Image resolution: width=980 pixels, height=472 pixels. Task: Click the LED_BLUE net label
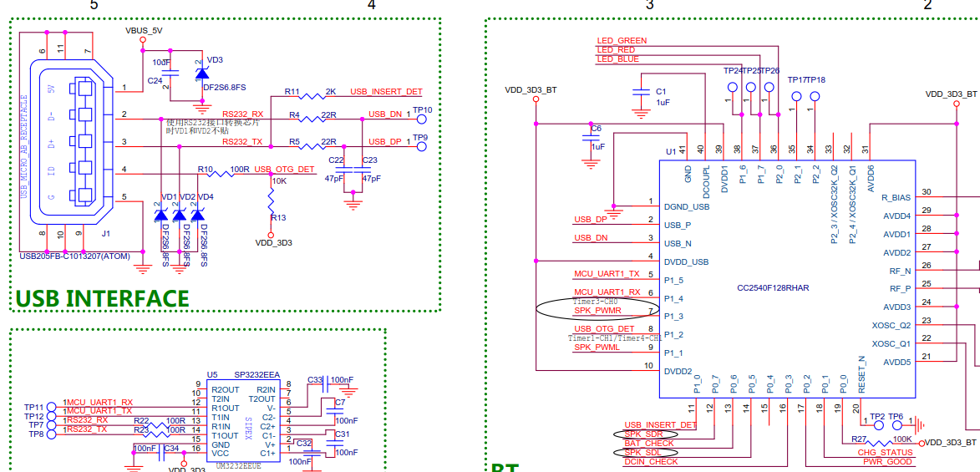[618, 59]
